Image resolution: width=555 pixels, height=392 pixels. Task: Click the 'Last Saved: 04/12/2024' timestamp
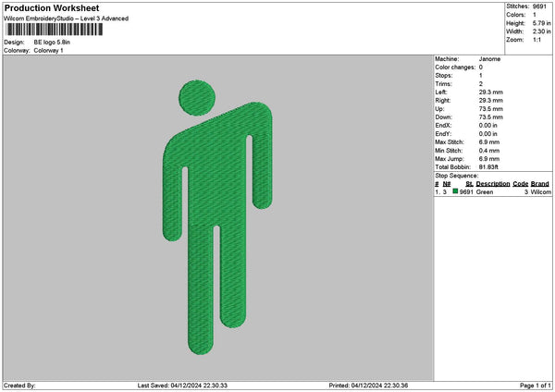[182, 386]
